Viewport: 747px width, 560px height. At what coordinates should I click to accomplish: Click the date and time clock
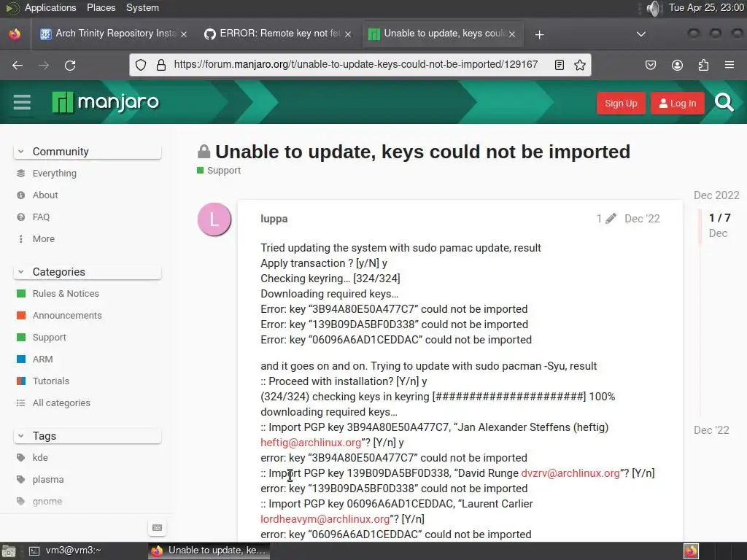pos(706,7)
